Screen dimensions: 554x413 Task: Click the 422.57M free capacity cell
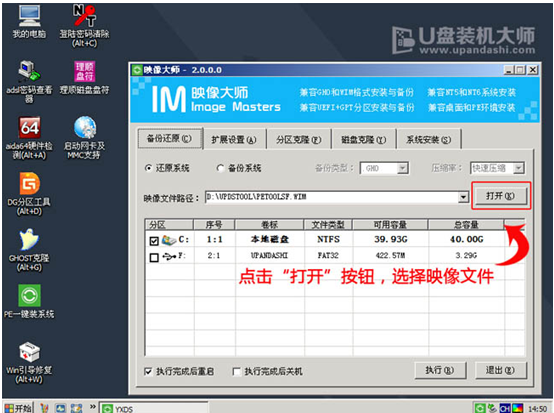point(390,255)
